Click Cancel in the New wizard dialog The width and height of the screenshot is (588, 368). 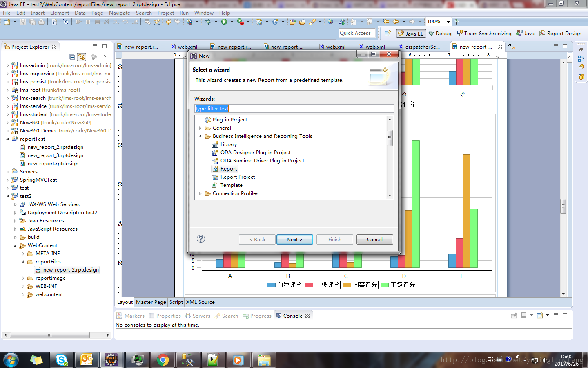click(374, 240)
